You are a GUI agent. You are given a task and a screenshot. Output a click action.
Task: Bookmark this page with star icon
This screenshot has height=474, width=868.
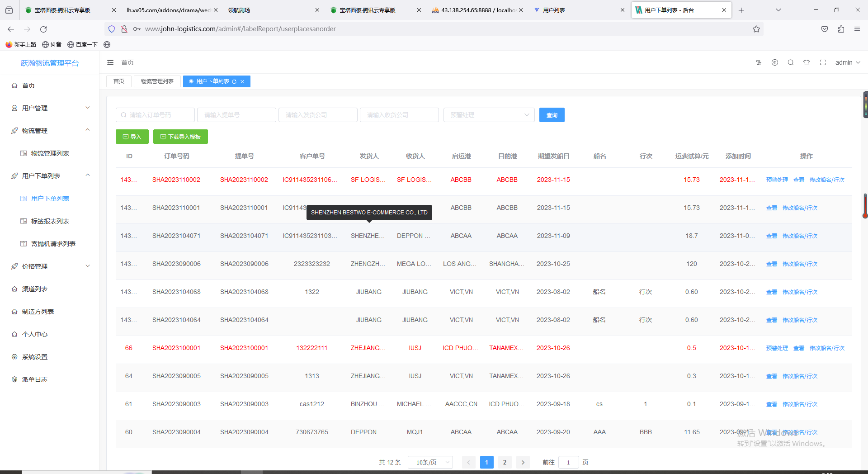pos(756,29)
